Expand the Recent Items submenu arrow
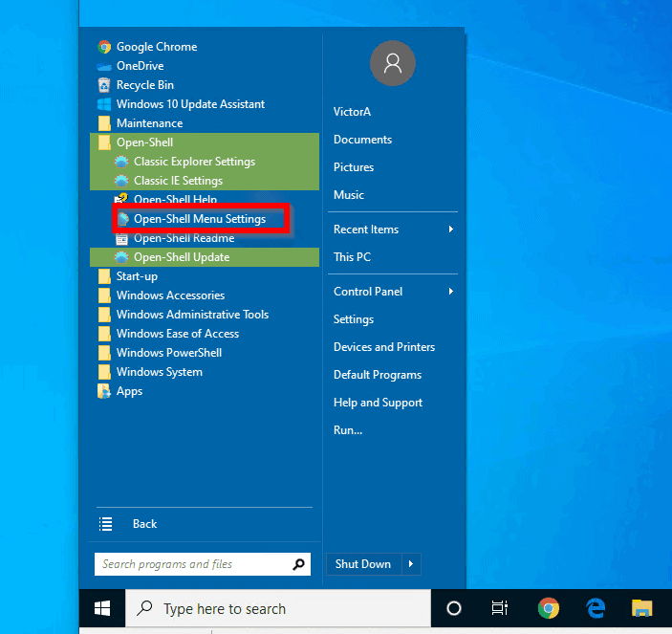 click(451, 230)
